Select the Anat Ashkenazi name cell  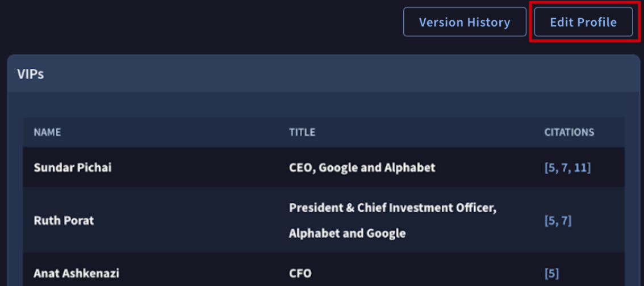point(76,273)
